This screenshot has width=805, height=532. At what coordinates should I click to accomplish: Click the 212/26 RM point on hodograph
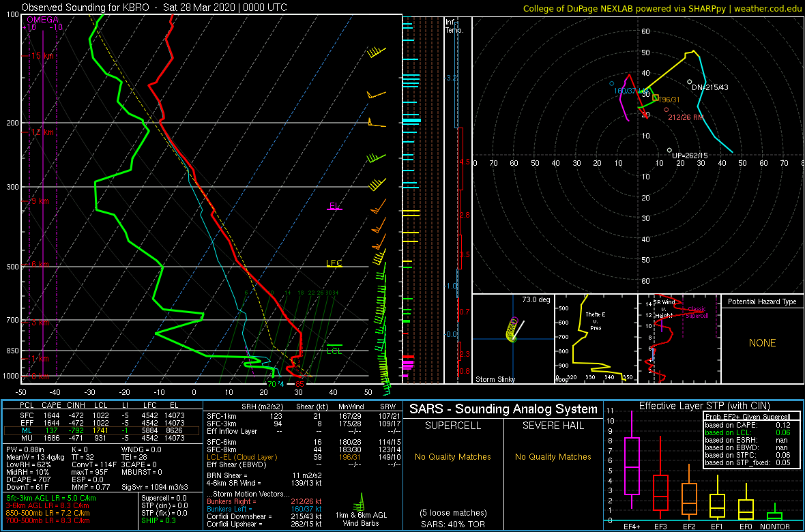coord(667,109)
